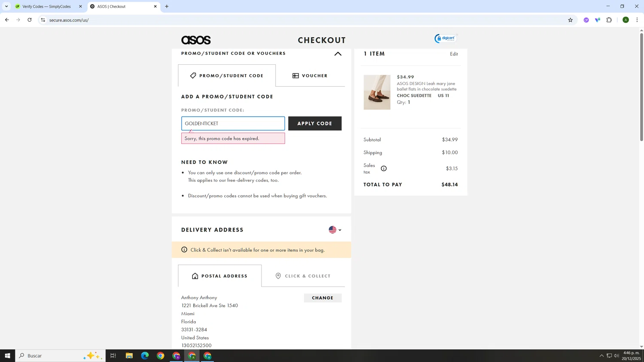Show sales tax info icon

tap(384, 169)
